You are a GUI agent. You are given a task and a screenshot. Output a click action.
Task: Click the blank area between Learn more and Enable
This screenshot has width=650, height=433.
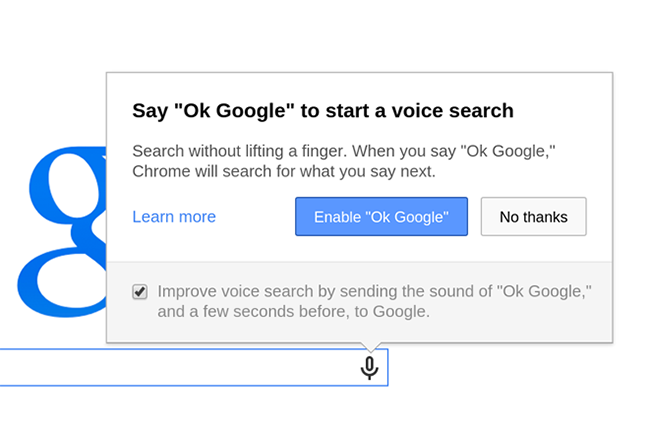pyautogui.click(x=256, y=217)
